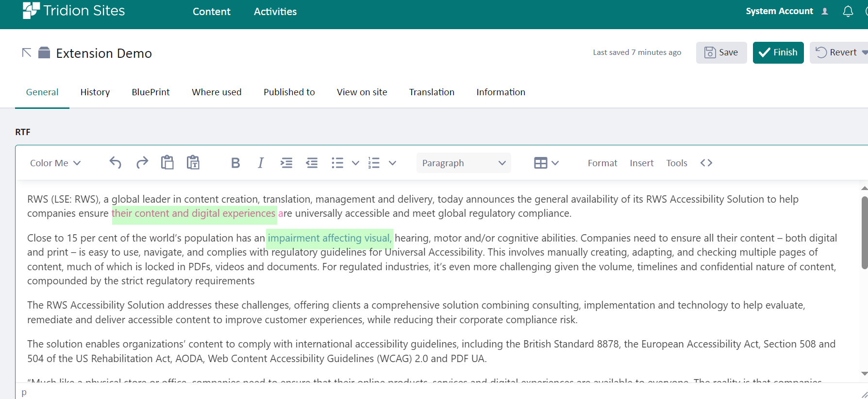Increase paragraph indent

coord(286,163)
